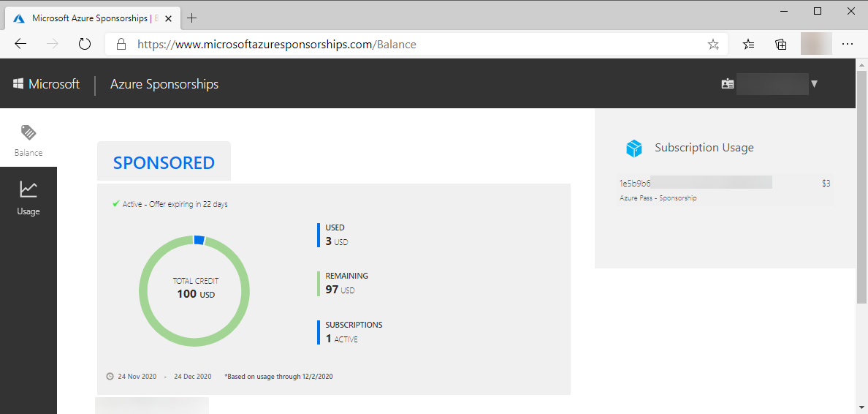The height and width of the screenshot is (414, 868).
Task: Click the Balance label in sidebar
Action: [28, 153]
